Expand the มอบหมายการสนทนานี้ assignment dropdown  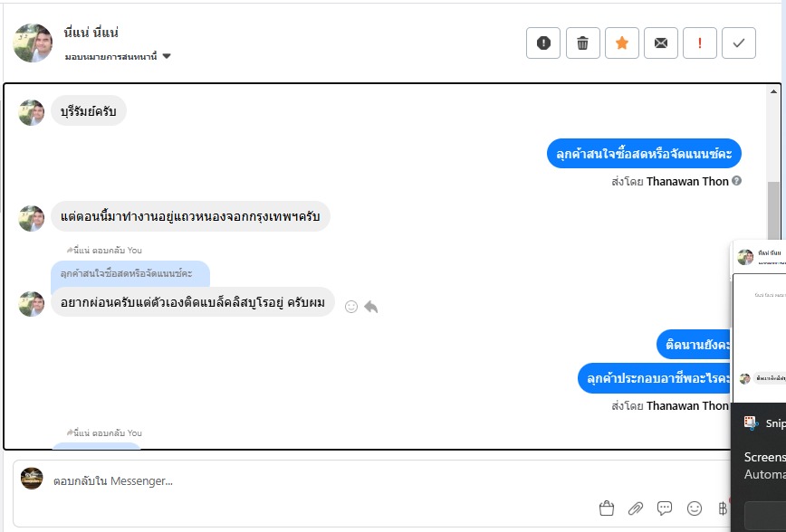167,56
